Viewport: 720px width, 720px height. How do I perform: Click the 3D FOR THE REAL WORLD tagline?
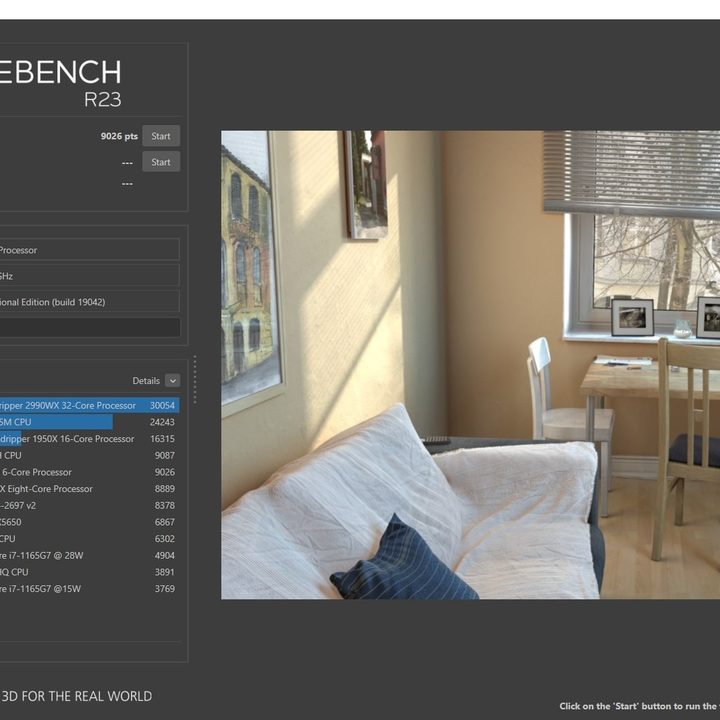pos(76,696)
